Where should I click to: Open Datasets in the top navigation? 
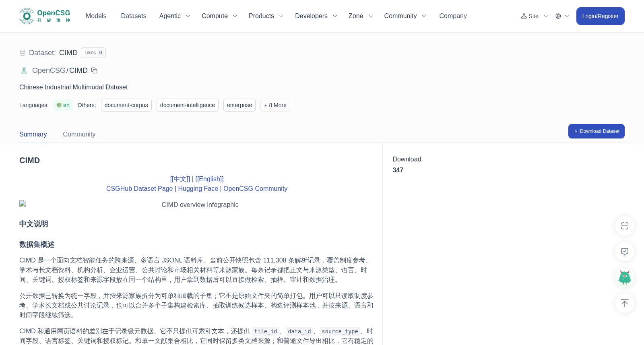(134, 16)
